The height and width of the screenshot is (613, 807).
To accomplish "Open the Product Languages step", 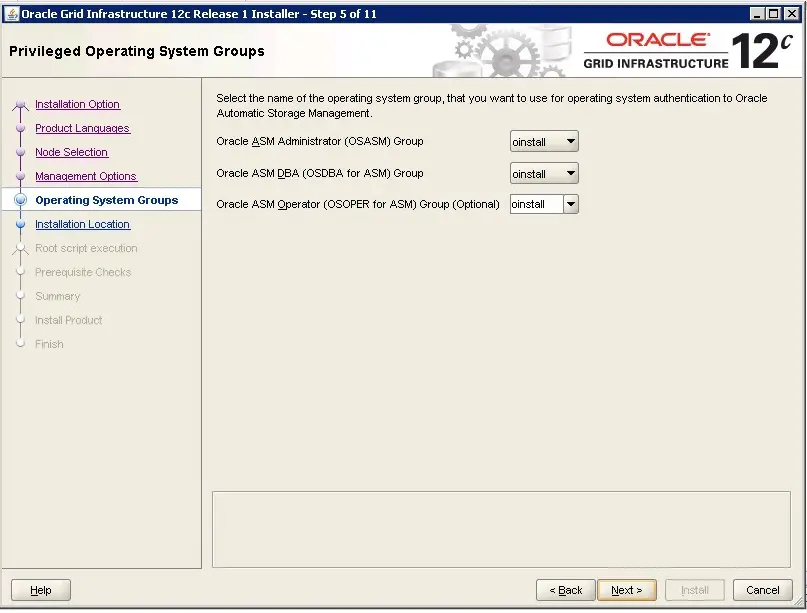I will 82,128.
